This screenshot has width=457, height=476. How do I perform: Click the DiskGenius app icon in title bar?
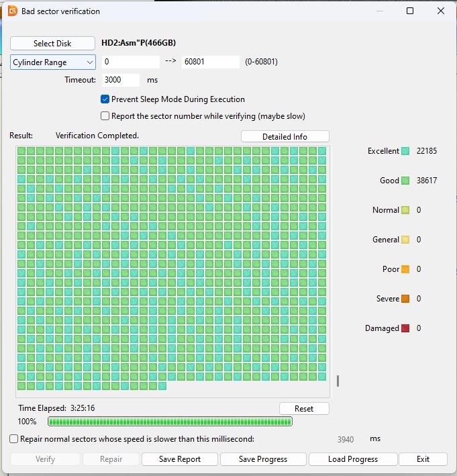pos(12,11)
